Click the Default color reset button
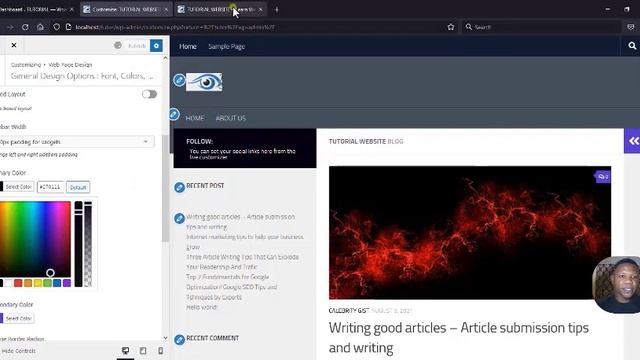640x360 pixels. tap(78, 187)
